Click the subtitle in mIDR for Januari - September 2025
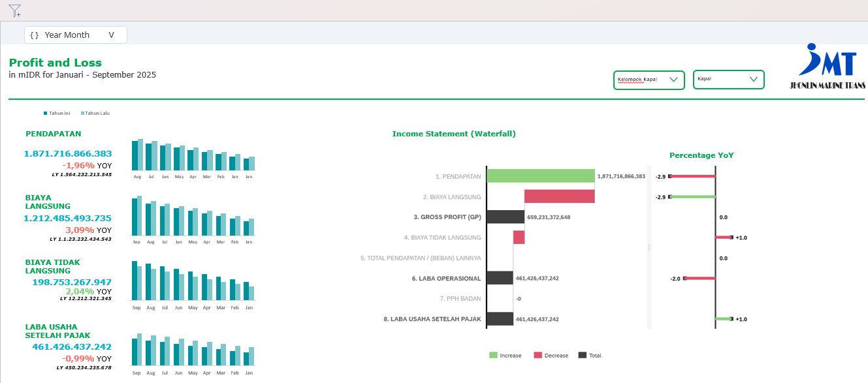868x383 pixels. [82, 75]
